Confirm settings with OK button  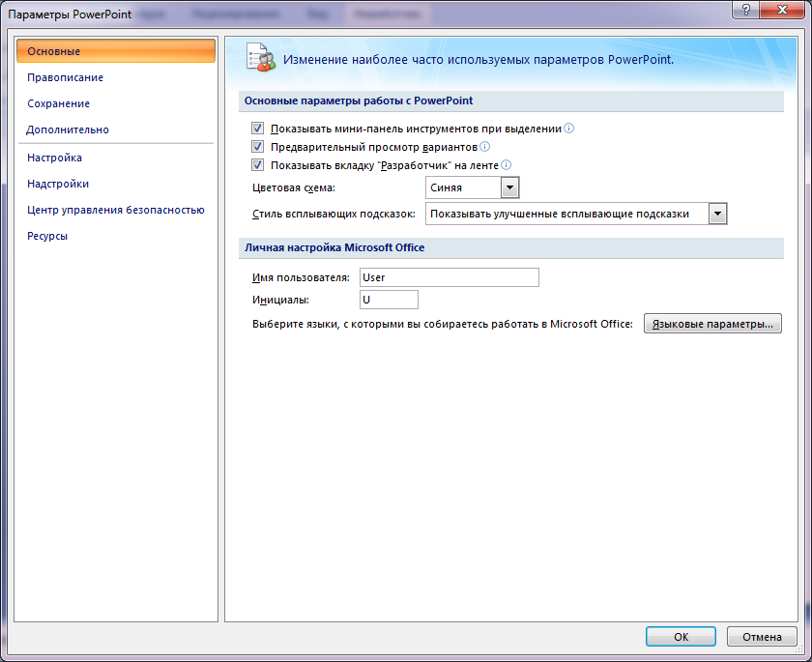[x=681, y=637]
